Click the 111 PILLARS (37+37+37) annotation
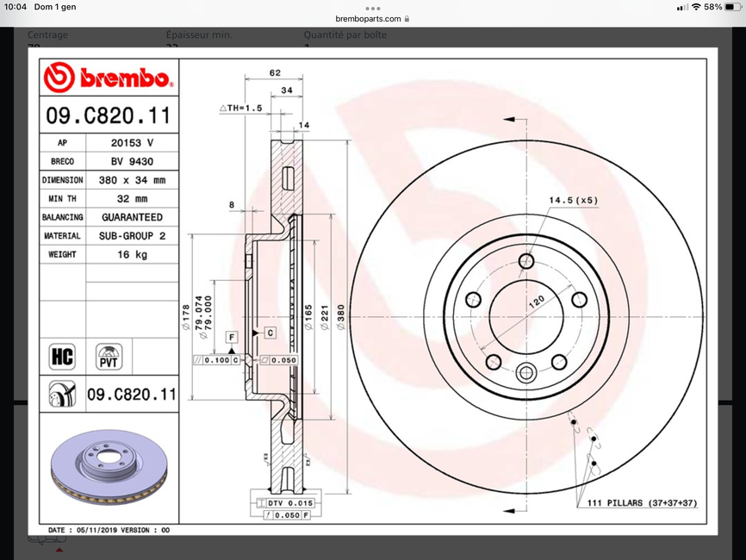 642,503
